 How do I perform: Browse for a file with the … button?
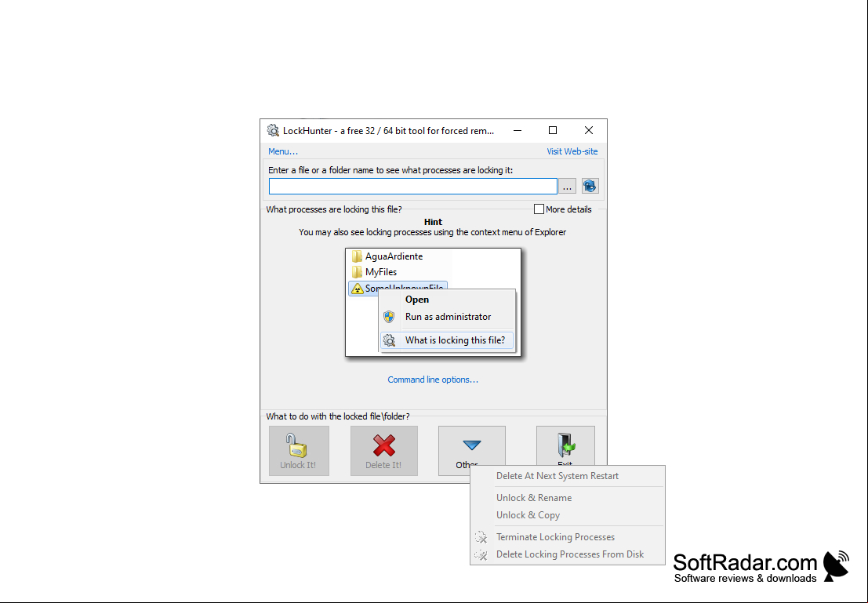click(567, 186)
